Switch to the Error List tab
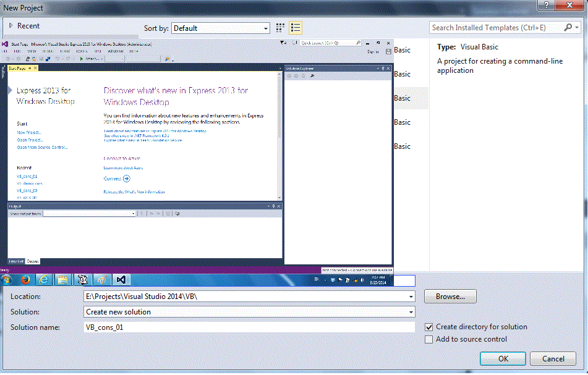588x375 pixels. [16, 261]
